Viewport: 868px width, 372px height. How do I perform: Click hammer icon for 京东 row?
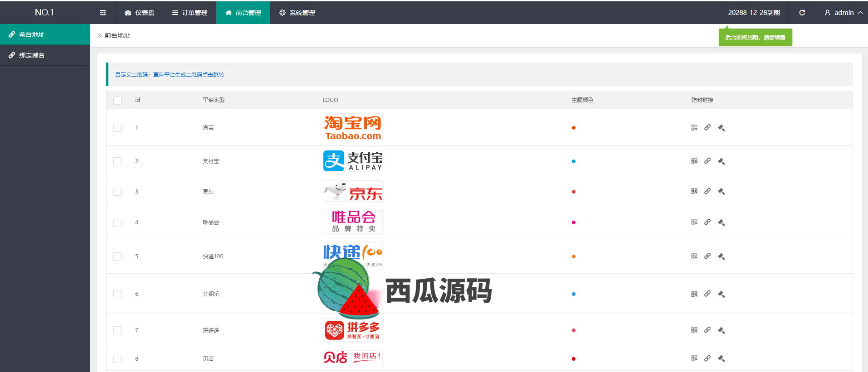point(722,191)
